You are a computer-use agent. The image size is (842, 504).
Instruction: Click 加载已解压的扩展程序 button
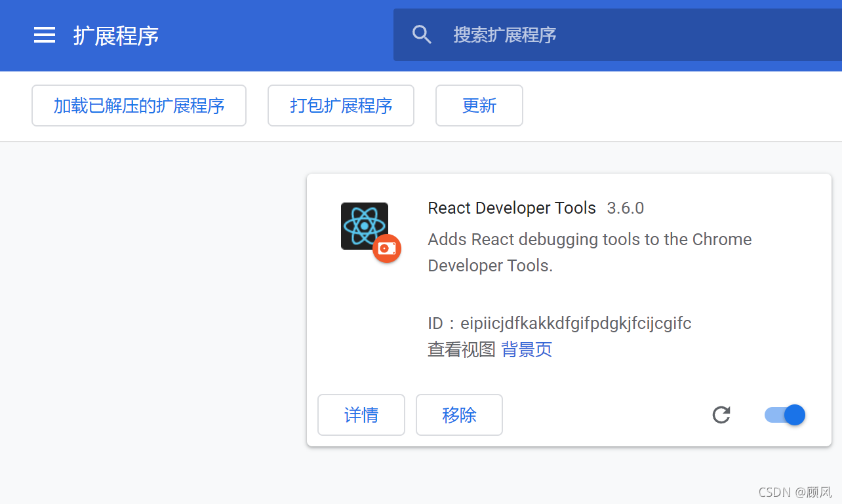139,106
